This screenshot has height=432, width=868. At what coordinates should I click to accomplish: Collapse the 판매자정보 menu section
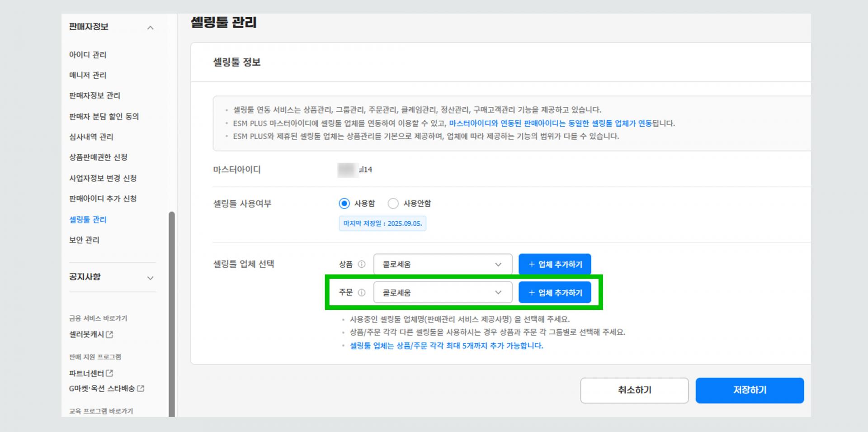click(x=151, y=28)
